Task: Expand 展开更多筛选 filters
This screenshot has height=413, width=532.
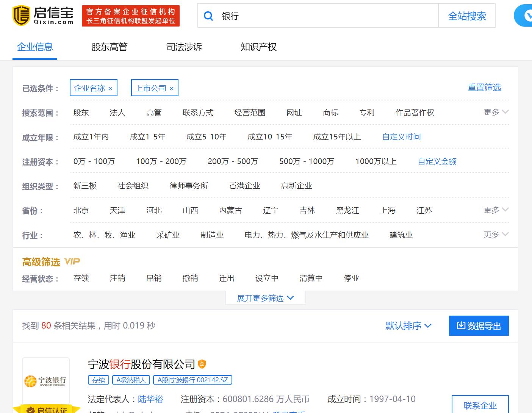Action: point(265,298)
